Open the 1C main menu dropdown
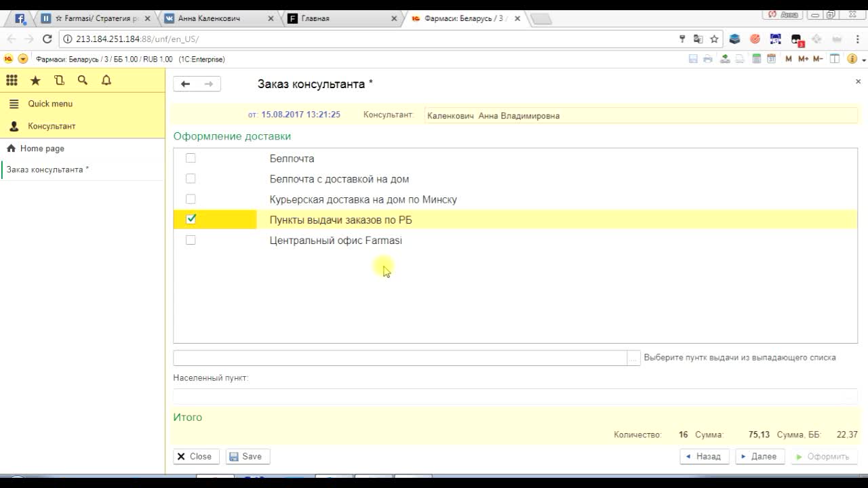 [x=23, y=59]
